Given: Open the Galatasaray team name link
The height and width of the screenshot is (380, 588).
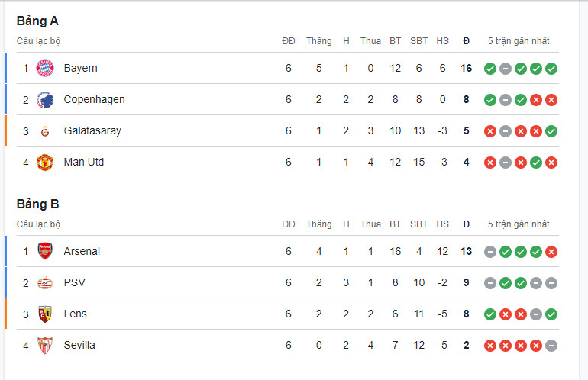Looking at the screenshot, I should pos(92,130).
